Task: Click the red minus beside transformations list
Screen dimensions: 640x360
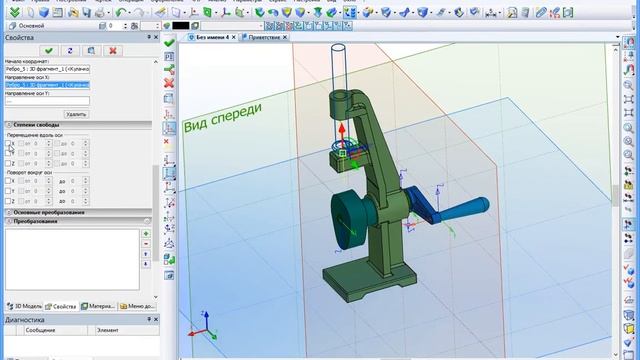Action: coord(146,244)
